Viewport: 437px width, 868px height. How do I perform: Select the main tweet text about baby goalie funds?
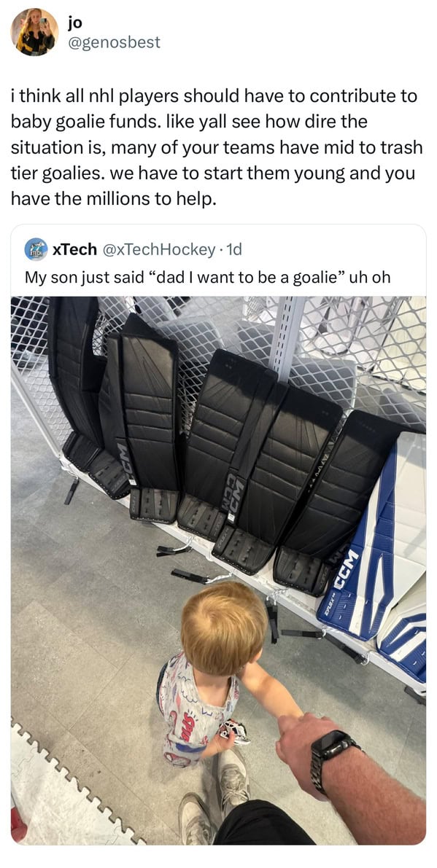pos(217,147)
